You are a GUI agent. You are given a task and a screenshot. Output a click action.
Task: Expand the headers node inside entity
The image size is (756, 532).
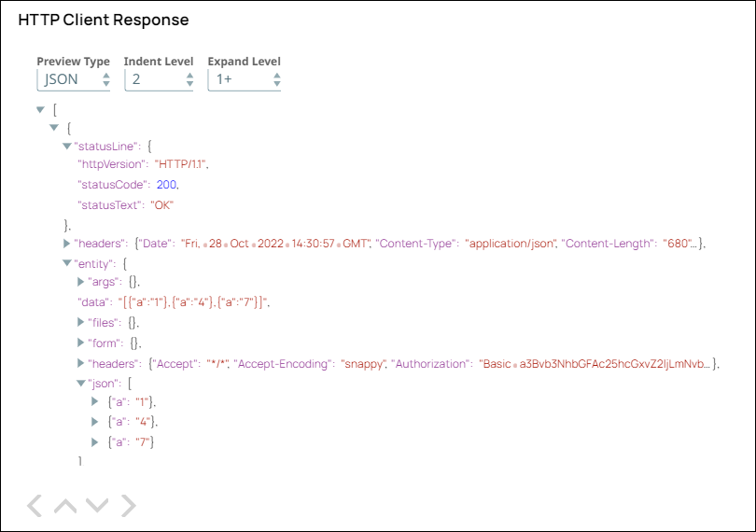[x=80, y=363]
